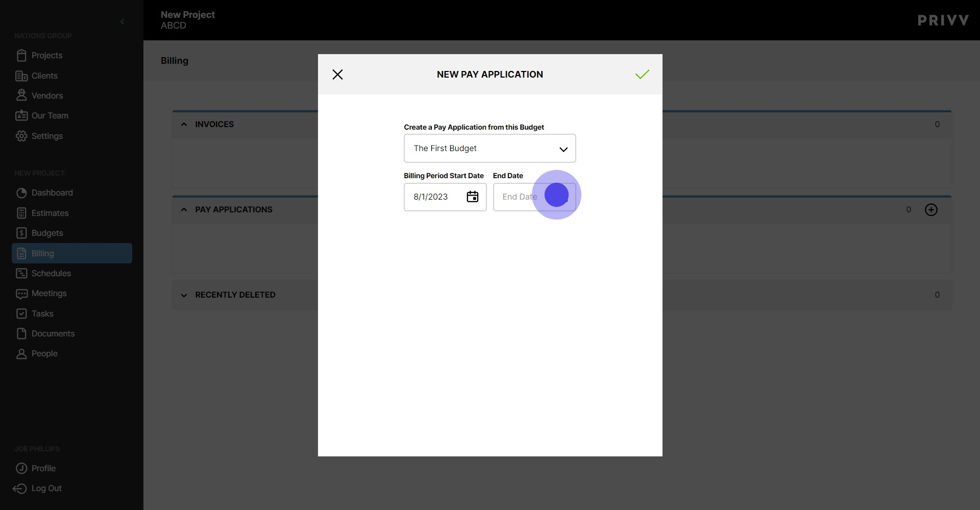The height and width of the screenshot is (510, 980).
Task: Click the PAY APPLICATIONS heading
Action: click(234, 210)
